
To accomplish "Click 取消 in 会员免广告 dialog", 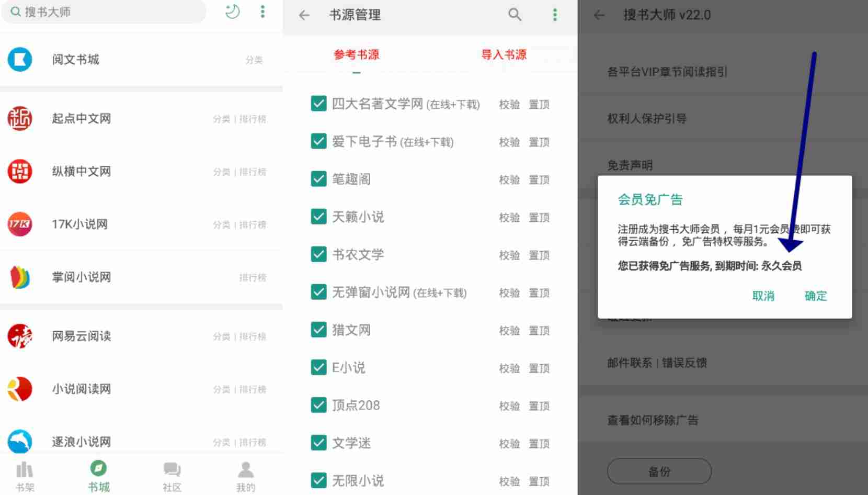I will [763, 296].
